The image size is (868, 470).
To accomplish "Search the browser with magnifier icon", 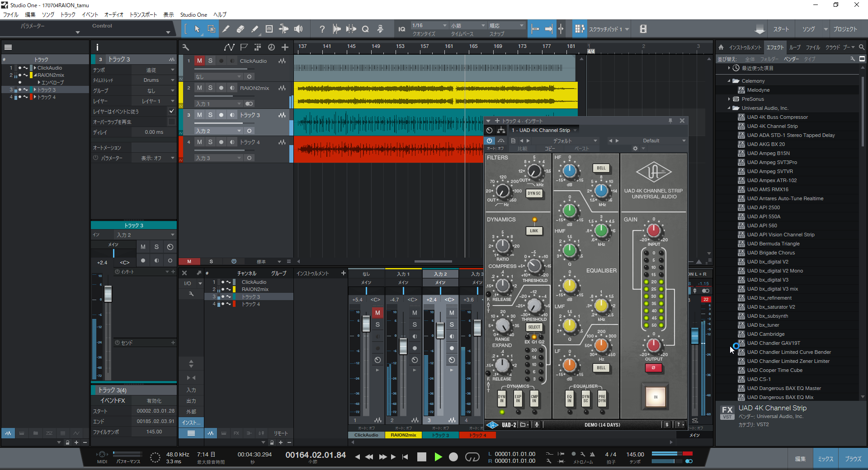I will click(862, 47).
